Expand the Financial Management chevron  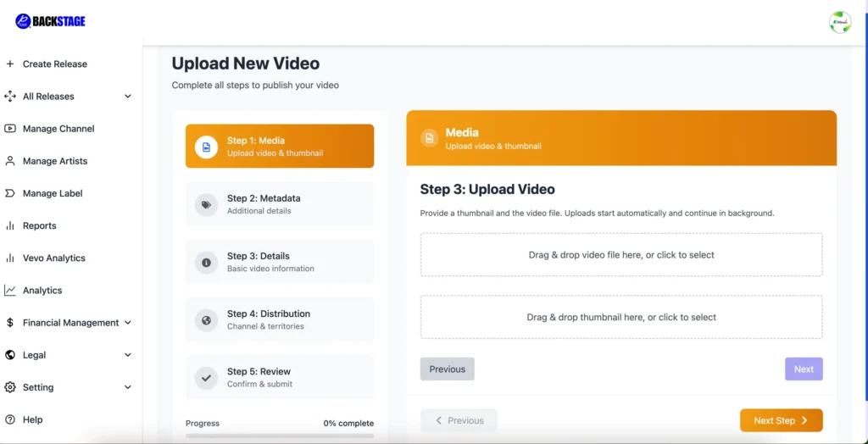coord(128,323)
